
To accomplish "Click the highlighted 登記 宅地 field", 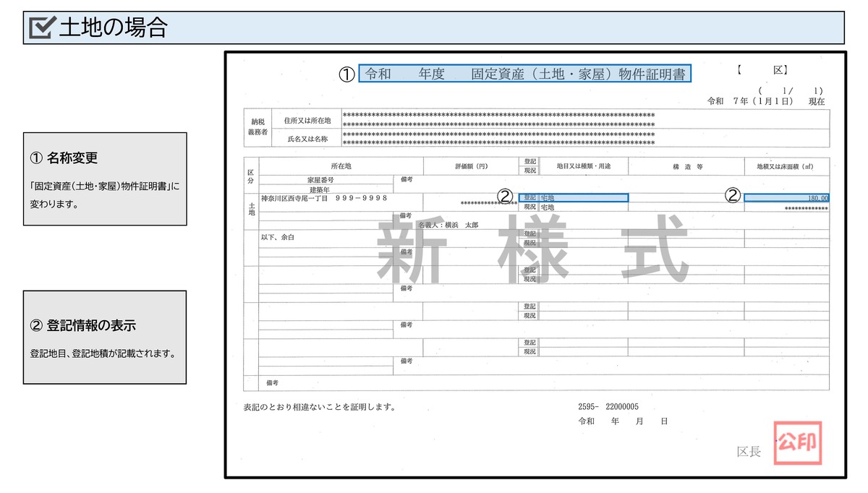I will (574, 197).
